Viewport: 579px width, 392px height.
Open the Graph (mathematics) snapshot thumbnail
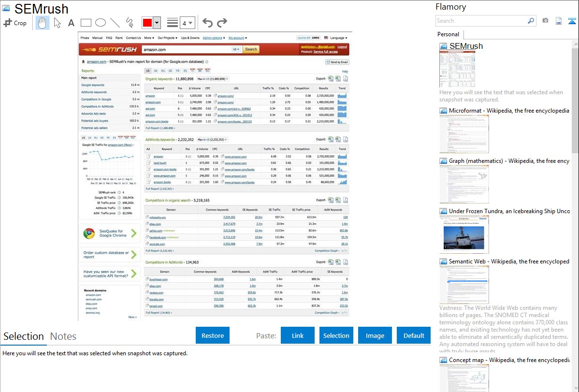[x=464, y=184]
